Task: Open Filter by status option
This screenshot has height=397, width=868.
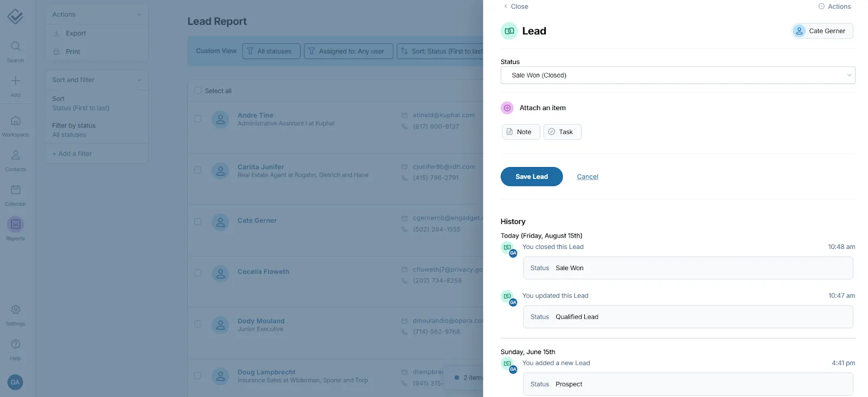Action: (x=74, y=130)
